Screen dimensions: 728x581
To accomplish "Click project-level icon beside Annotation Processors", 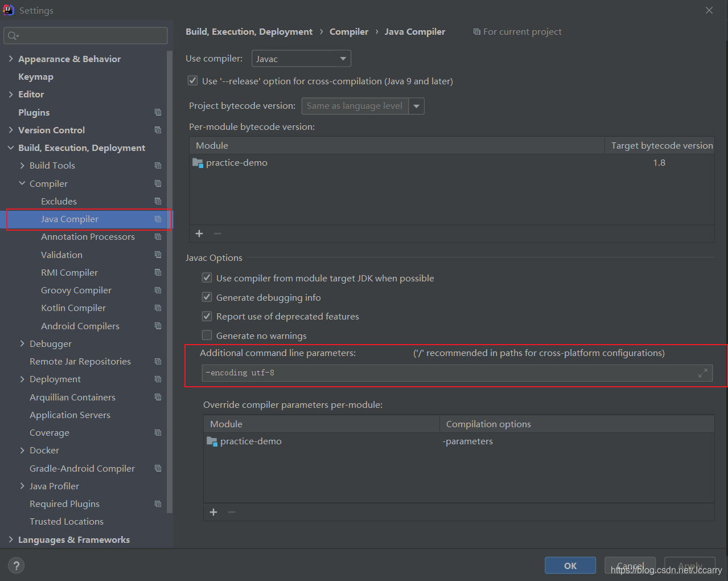I will 158,237.
